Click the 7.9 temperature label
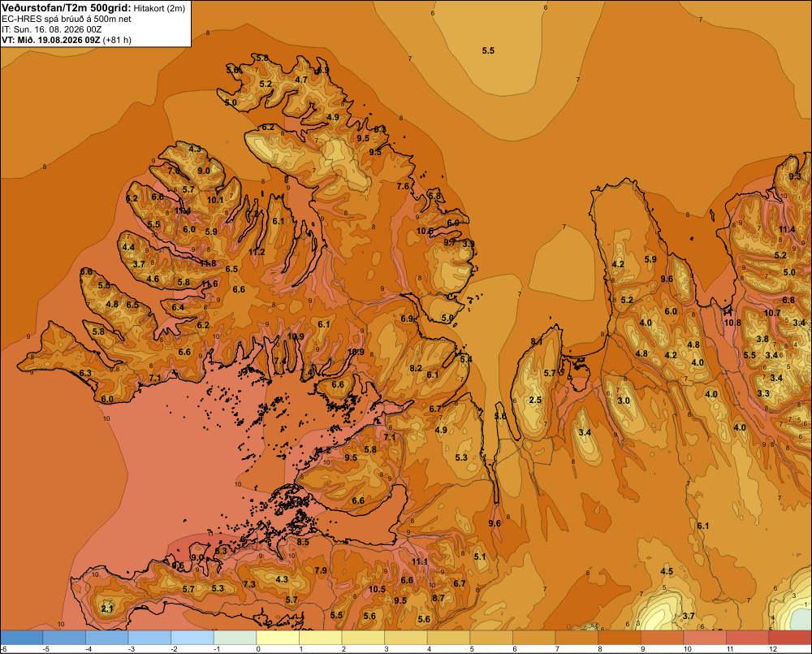 [321, 570]
